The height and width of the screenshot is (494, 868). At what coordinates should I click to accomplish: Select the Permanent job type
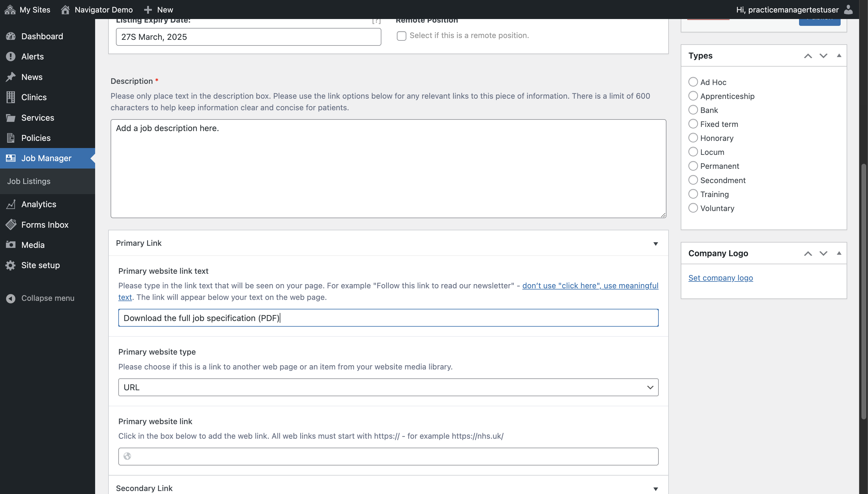pos(693,166)
